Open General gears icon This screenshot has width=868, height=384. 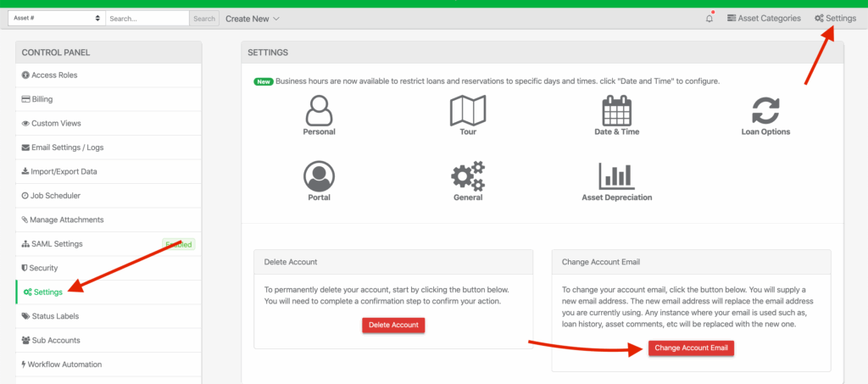click(468, 176)
